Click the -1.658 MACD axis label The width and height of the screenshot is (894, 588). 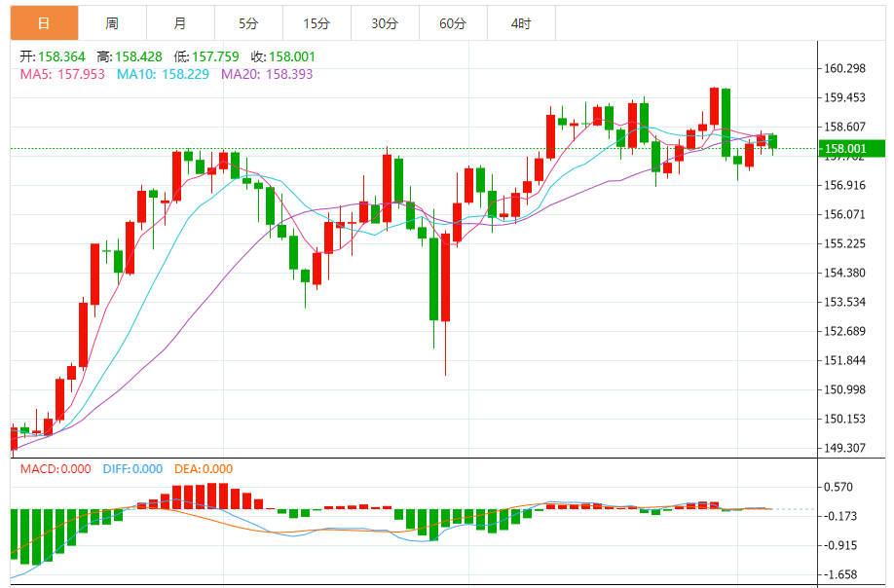(x=841, y=574)
